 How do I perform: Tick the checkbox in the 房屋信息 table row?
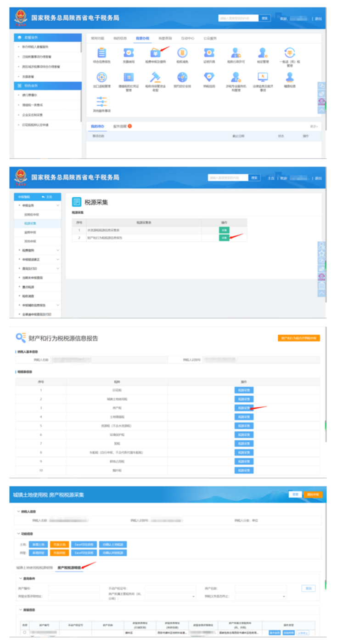pos(25,633)
